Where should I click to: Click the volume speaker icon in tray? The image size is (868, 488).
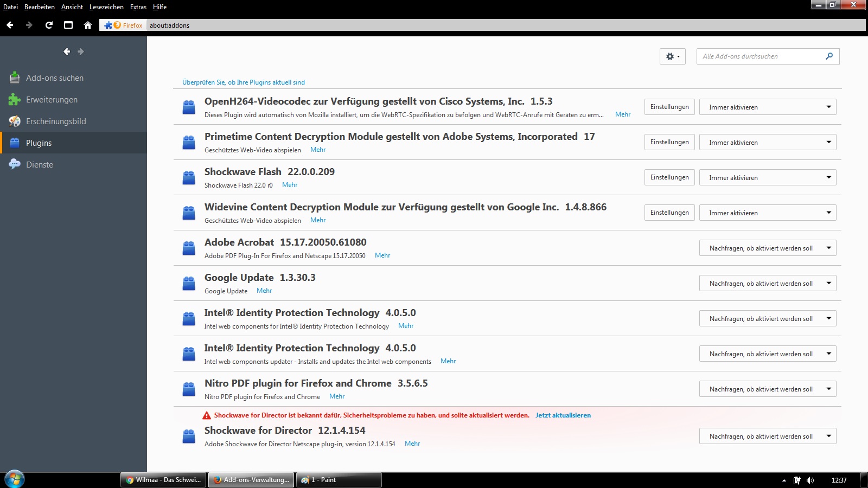tap(810, 480)
